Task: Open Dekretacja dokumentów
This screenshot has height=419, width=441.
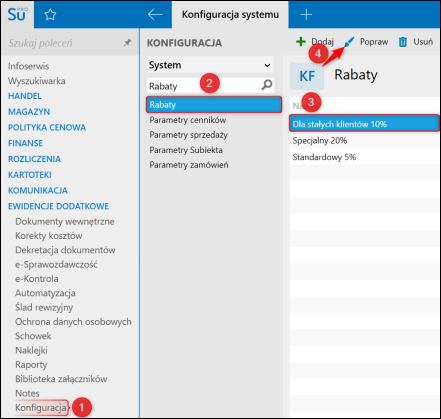Action: click(x=65, y=250)
